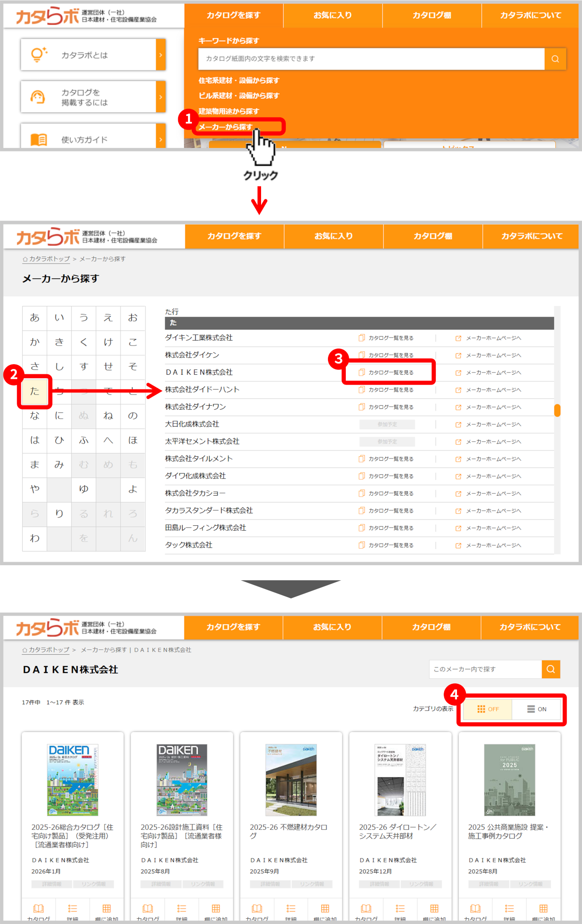Click the orange scrollbar thumb in maker list
The width and height of the screenshot is (582, 924).
click(557, 410)
